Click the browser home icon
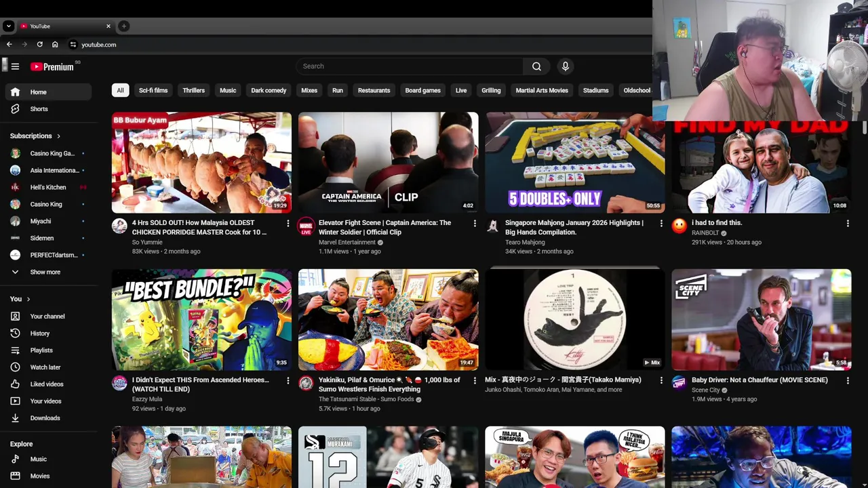 click(55, 45)
